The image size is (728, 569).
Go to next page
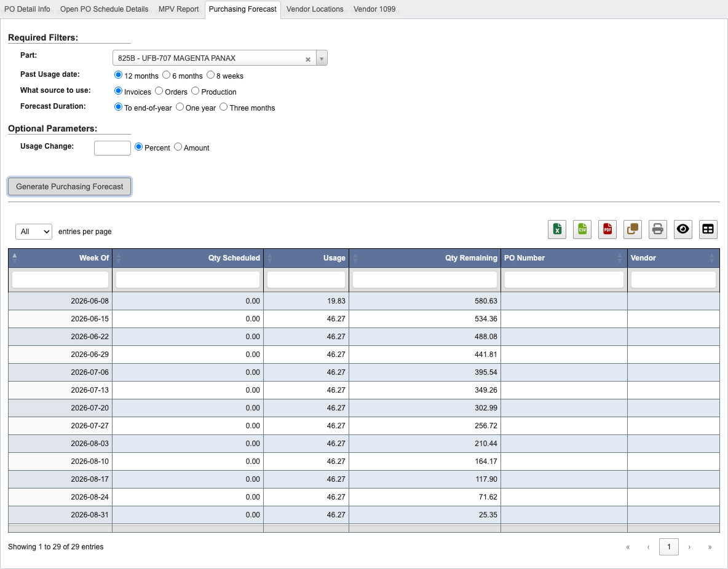pyautogui.click(x=689, y=547)
